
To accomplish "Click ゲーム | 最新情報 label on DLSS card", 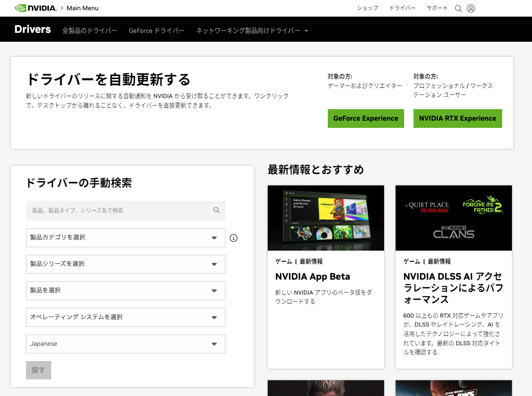I will pyautogui.click(x=427, y=261).
